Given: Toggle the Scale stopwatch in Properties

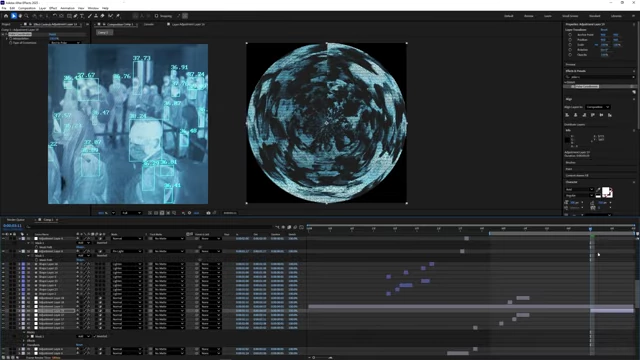Looking at the screenshot, I should (570, 44).
